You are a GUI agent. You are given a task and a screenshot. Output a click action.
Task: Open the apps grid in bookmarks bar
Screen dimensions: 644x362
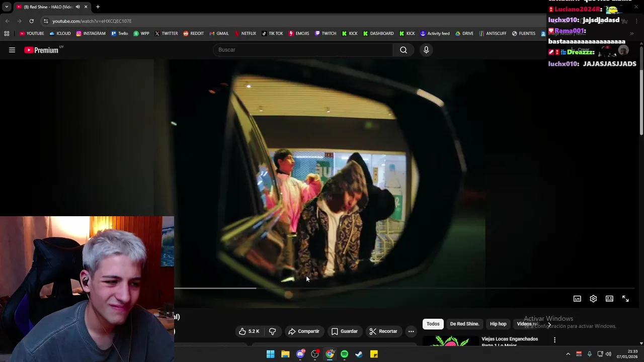[x=7, y=34]
